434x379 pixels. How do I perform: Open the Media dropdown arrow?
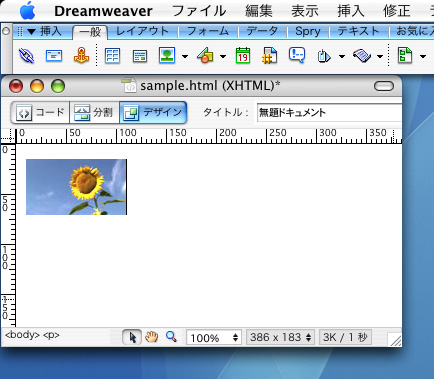coord(223,56)
